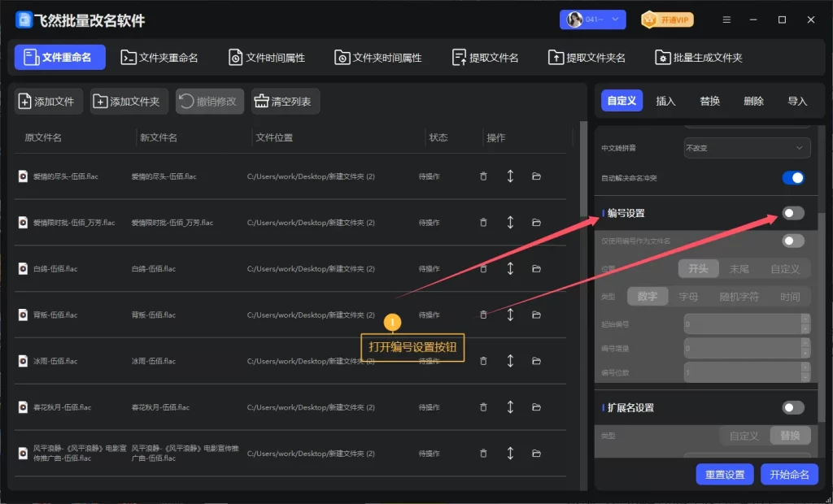Click the 开通VIP button
The width and height of the screenshot is (833, 504).
click(x=667, y=20)
